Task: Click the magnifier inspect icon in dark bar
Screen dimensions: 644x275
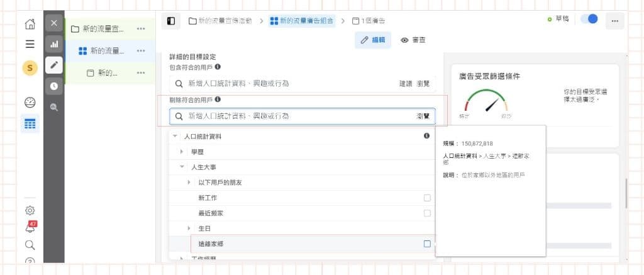Action: click(x=54, y=107)
